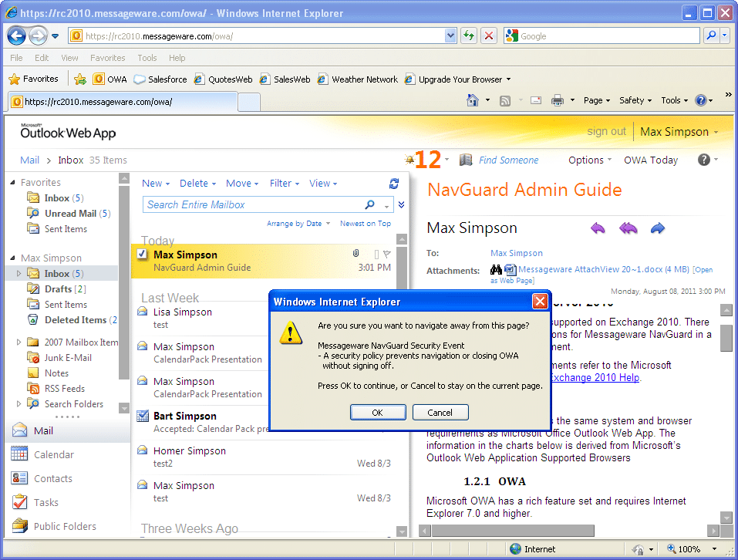The height and width of the screenshot is (560, 738).
Task: Click the sign out link
Action: tap(606, 131)
